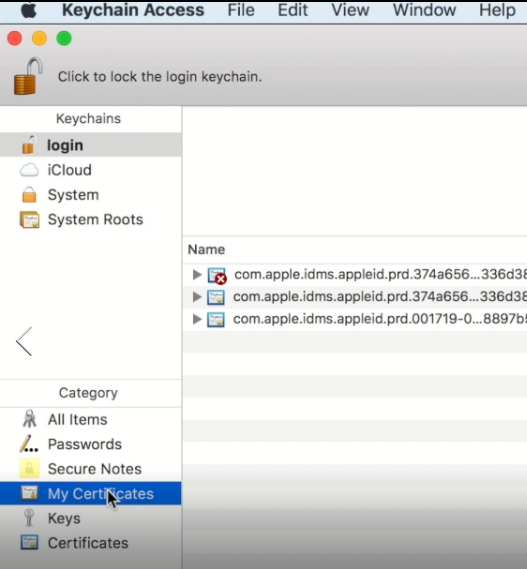Click the All Items keys icon
The image size is (527, 569).
[x=29, y=419]
